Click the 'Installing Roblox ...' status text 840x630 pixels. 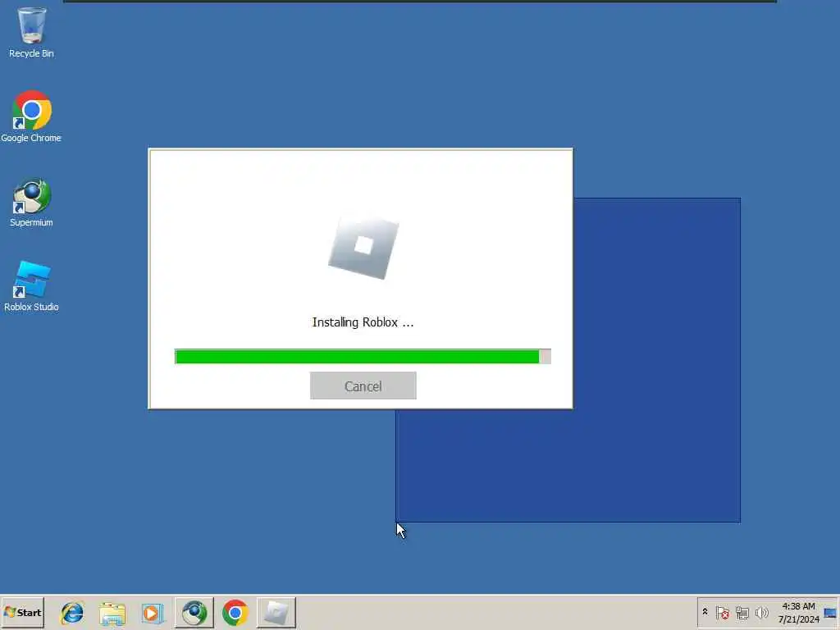click(x=363, y=322)
